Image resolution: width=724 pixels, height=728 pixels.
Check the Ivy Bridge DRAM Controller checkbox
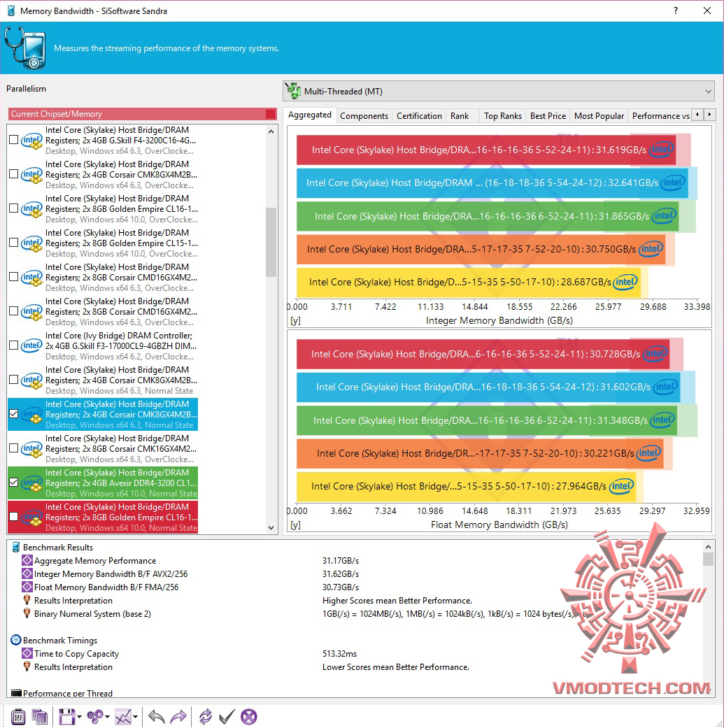(14, 345)
